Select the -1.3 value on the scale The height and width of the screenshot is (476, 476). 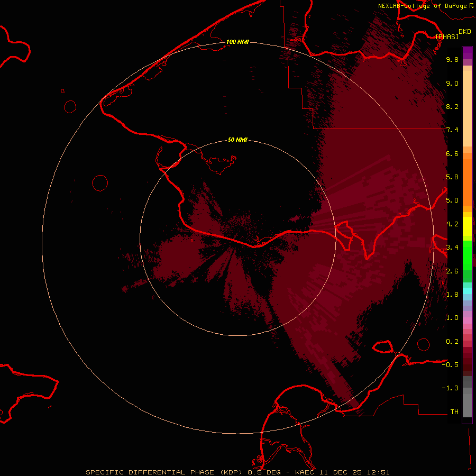450,388
